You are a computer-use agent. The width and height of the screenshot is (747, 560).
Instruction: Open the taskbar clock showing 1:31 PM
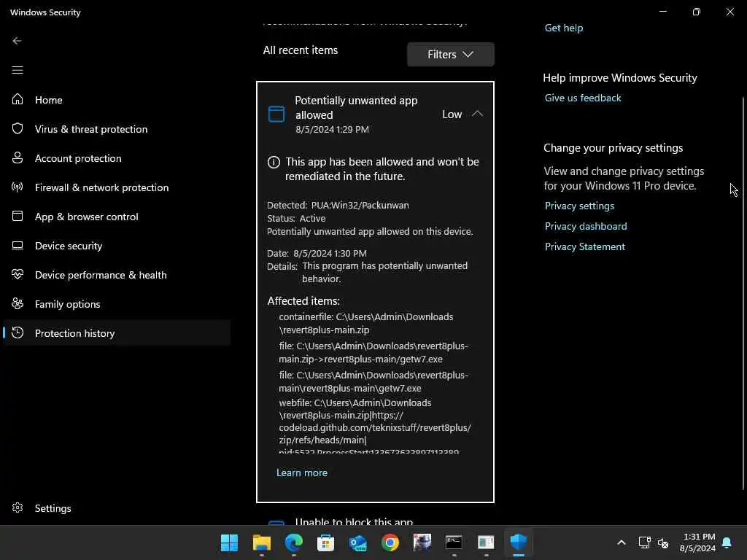tap(697, 542)
